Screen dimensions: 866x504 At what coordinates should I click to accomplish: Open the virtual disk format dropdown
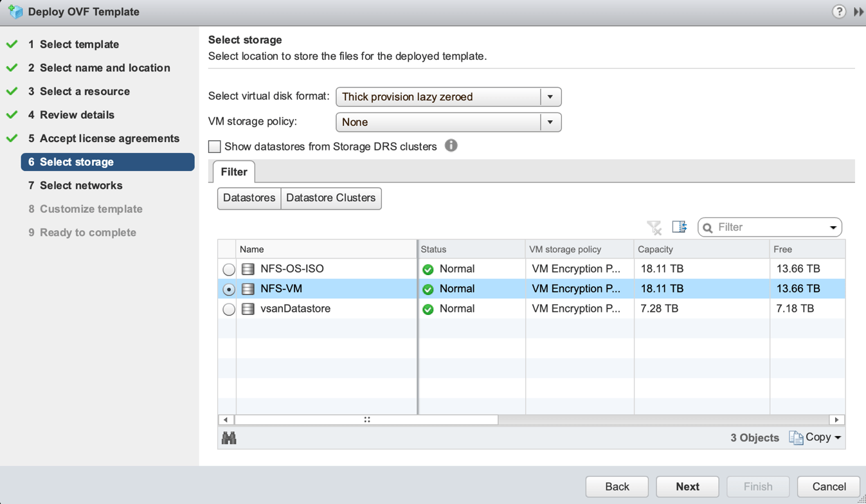click(x=550, y=96)
